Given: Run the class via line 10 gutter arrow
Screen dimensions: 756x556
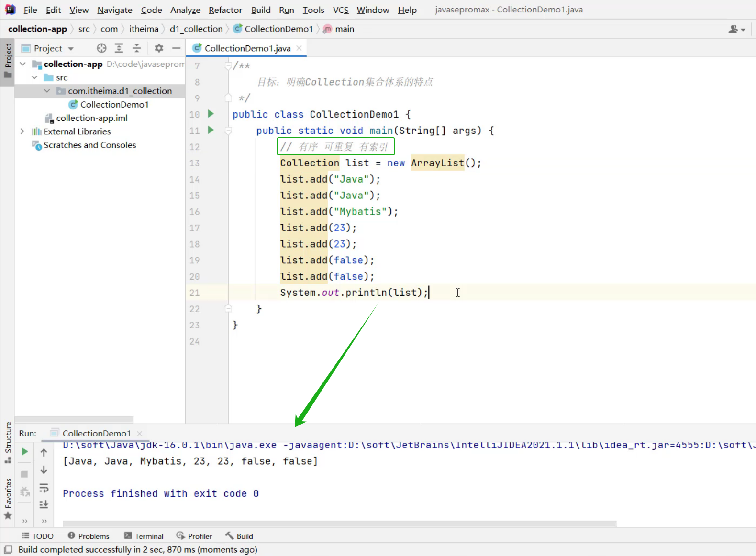Looking at the screenshot, I should click(211, 114).
